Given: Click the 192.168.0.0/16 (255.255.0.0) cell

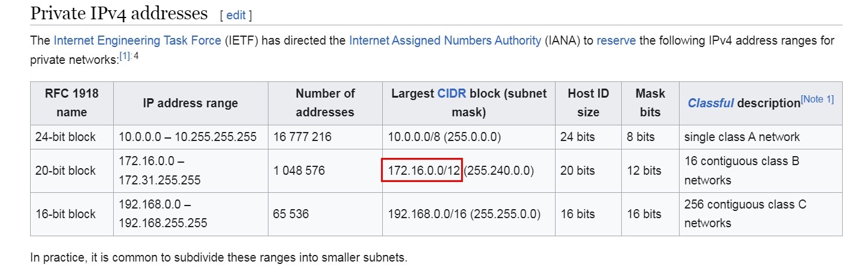Looking at the screenshot, I should coord(463,214).
